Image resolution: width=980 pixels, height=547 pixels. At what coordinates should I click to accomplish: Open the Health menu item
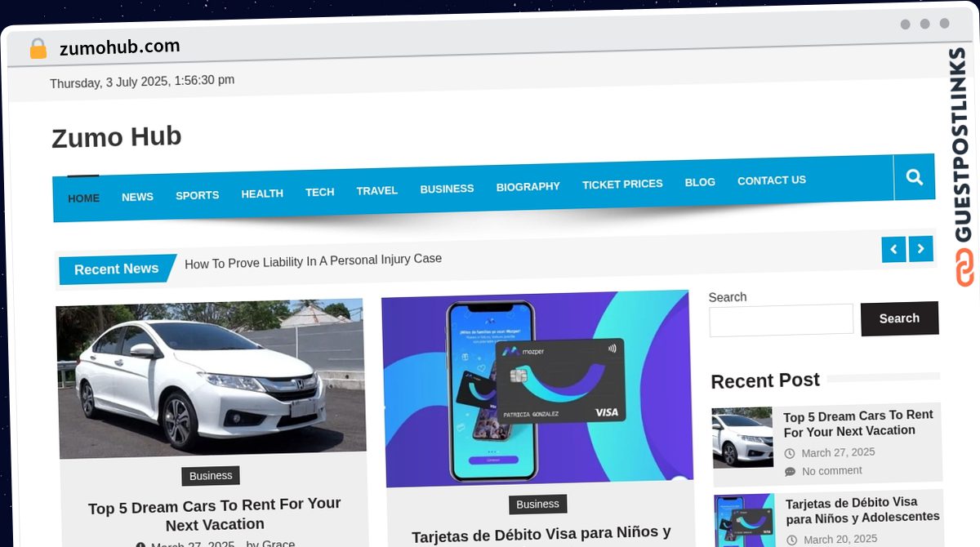262,193
